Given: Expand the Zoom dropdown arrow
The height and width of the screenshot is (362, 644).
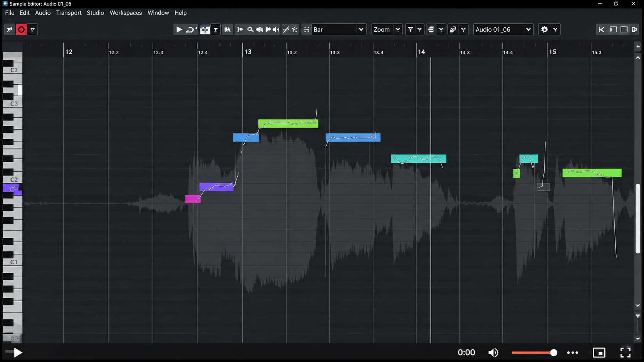Looking at the screenshot, I should coord(398,30).
